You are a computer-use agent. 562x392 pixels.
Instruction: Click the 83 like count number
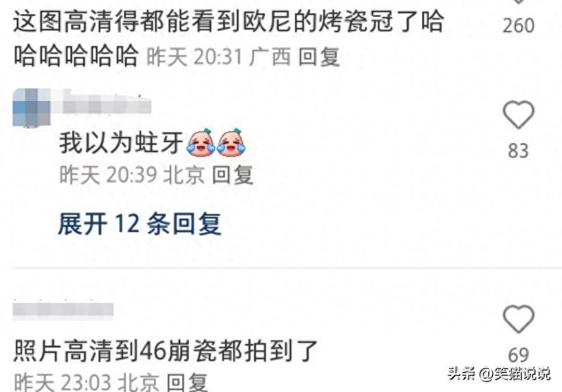(518, 151)
